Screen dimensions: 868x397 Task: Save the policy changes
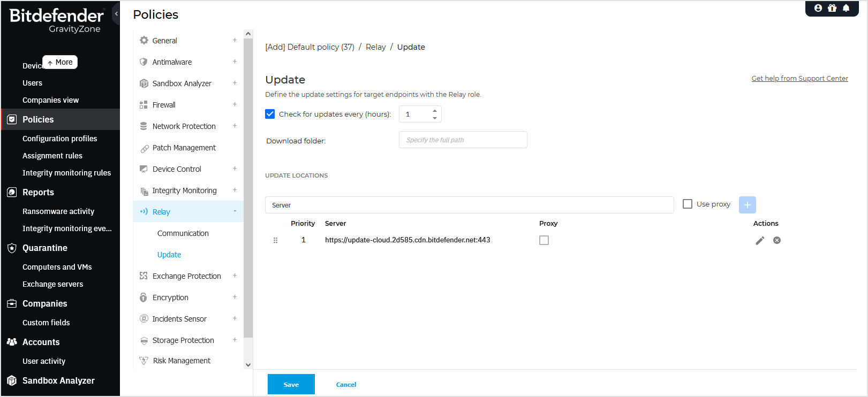pyautogui.click(x=291, y=384)
